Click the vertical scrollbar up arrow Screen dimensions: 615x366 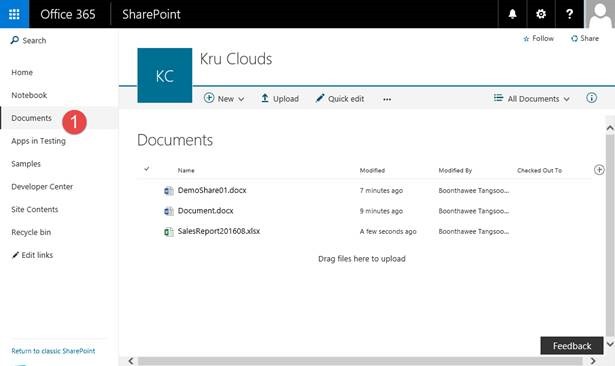[x=610, y=128]
